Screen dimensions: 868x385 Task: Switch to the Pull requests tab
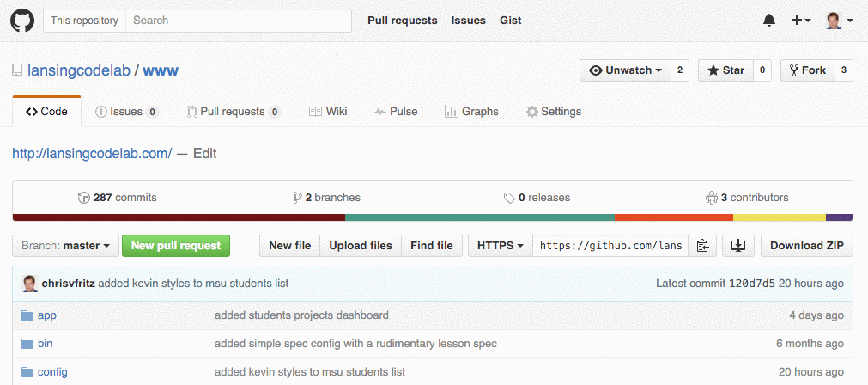tap(233, 112)
